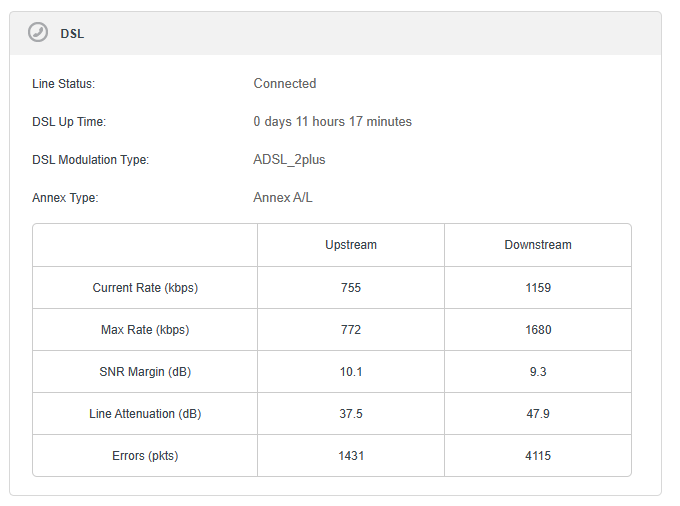The image size is (680, 506).
Task: Click upstream errors value 1431
Action: 350,456
